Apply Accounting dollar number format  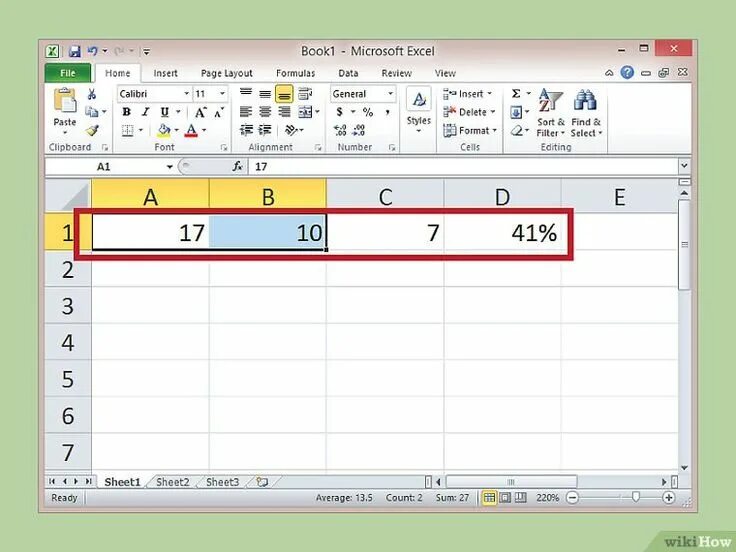click(339, 112)
